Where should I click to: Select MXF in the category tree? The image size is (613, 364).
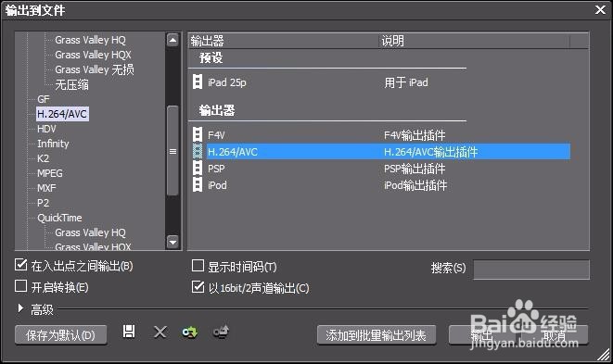click(46, 188)
